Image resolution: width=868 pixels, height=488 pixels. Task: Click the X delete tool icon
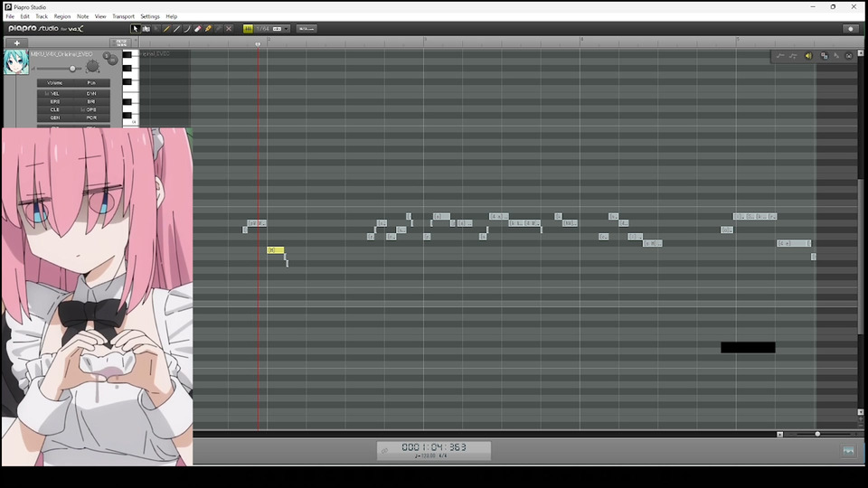click(x=229, y=29)
